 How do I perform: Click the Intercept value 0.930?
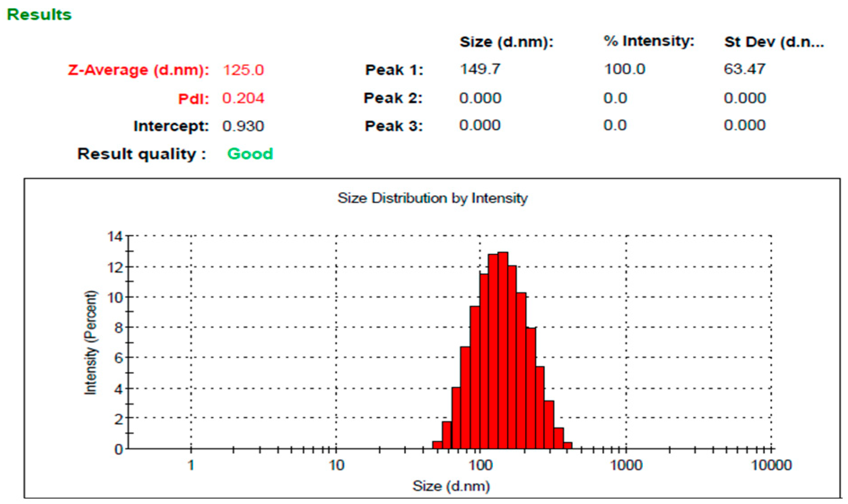pyautogui.click(x=243, y=126)
